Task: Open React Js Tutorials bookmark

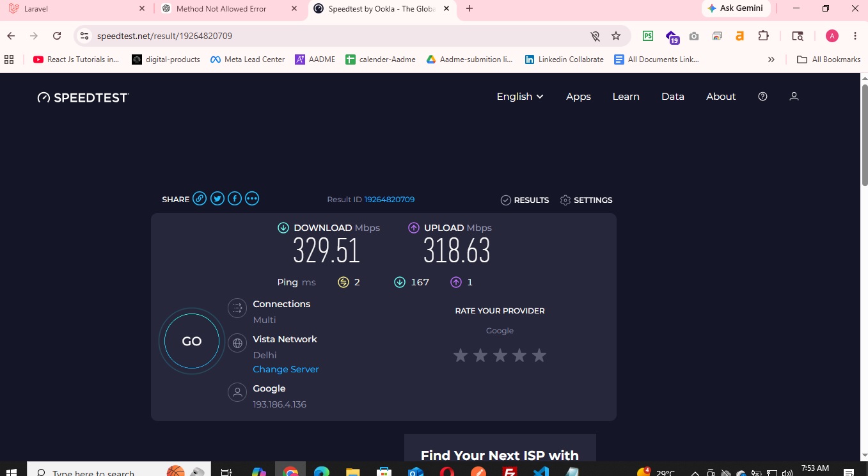Action: coord(76,59)
